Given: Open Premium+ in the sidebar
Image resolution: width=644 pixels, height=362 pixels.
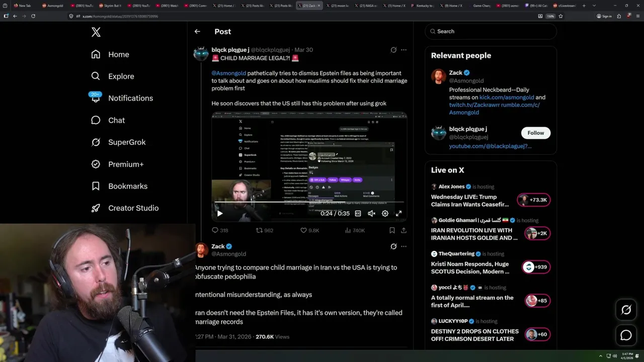Looking at the screenshot, I should pos(117,164).
